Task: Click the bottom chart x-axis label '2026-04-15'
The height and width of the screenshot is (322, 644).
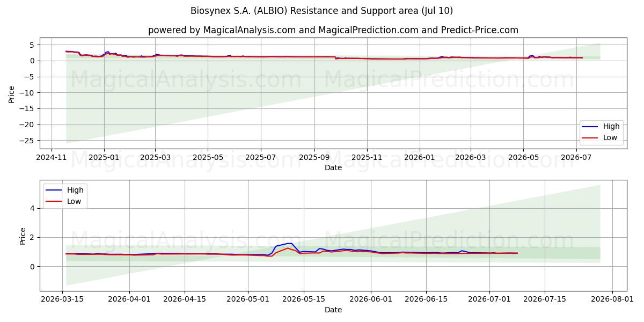Action: 185,300
